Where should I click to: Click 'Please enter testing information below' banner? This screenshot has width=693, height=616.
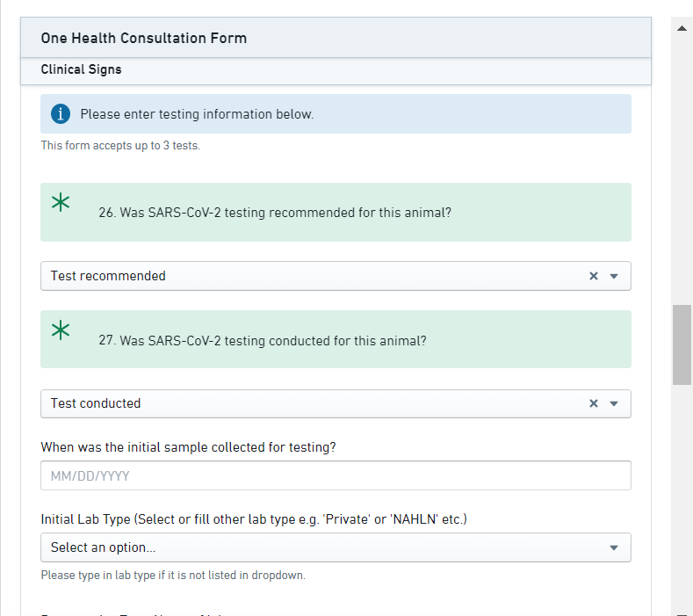(x=197, y=114)
